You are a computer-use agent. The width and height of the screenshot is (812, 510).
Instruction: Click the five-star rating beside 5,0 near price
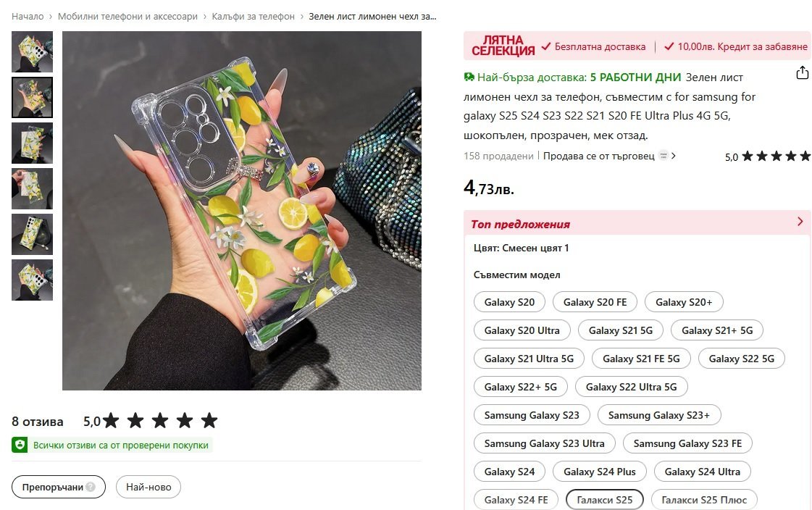tap(776, 156)
